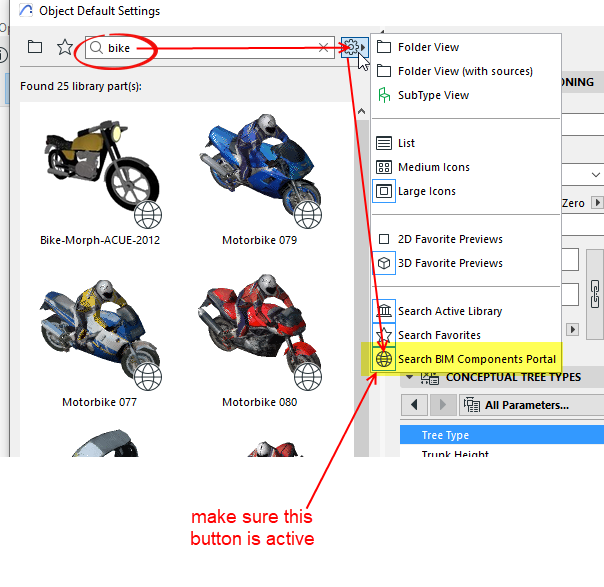Click the favorites star icon in toolbar

[x=65, y=47]
